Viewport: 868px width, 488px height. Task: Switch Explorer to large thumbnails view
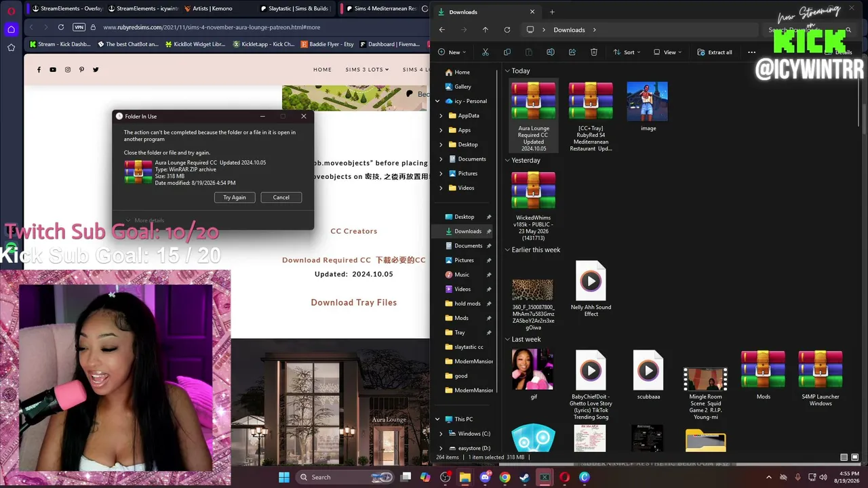(855, 457)
